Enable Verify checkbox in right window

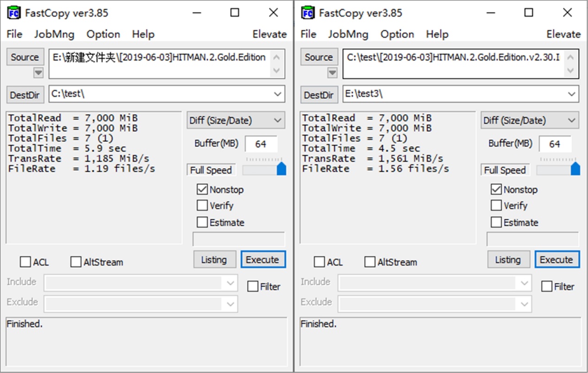[496, 205]
